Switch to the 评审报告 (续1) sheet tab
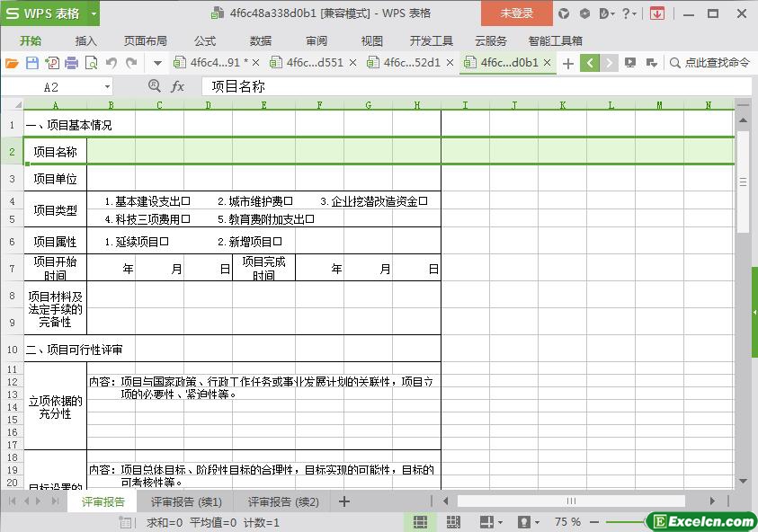This screenshot has height=532, width=758. tap(186, 501)
